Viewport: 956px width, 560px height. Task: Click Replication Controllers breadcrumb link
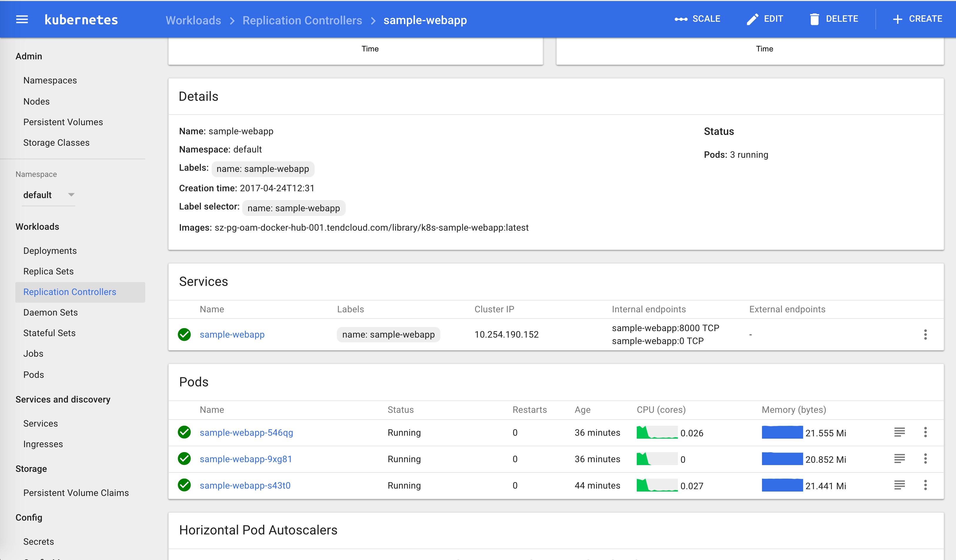tap(302, 20)
